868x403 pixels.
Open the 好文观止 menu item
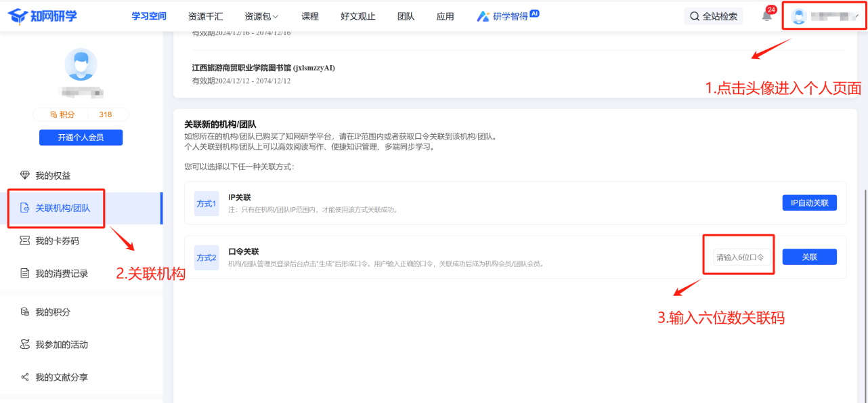[357, 16]
